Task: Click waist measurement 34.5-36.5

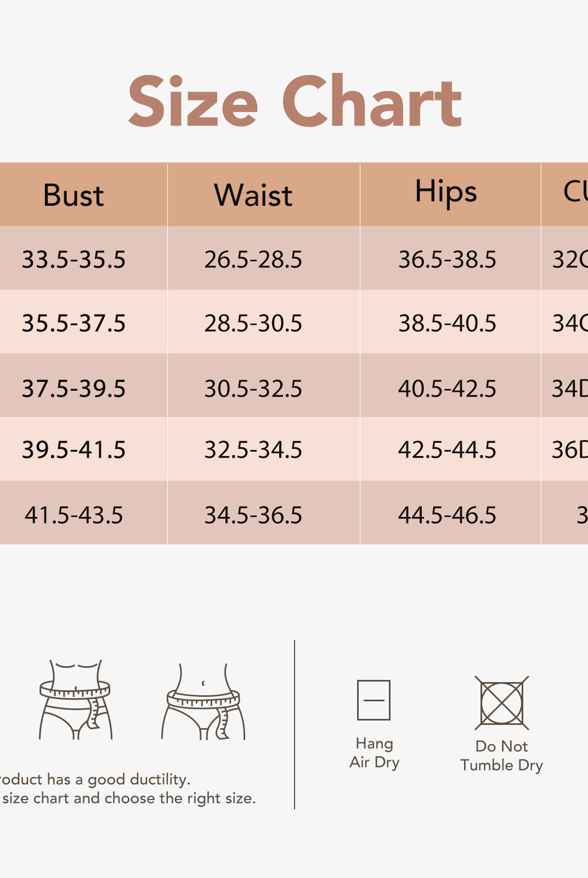Action: coord(253,515)
